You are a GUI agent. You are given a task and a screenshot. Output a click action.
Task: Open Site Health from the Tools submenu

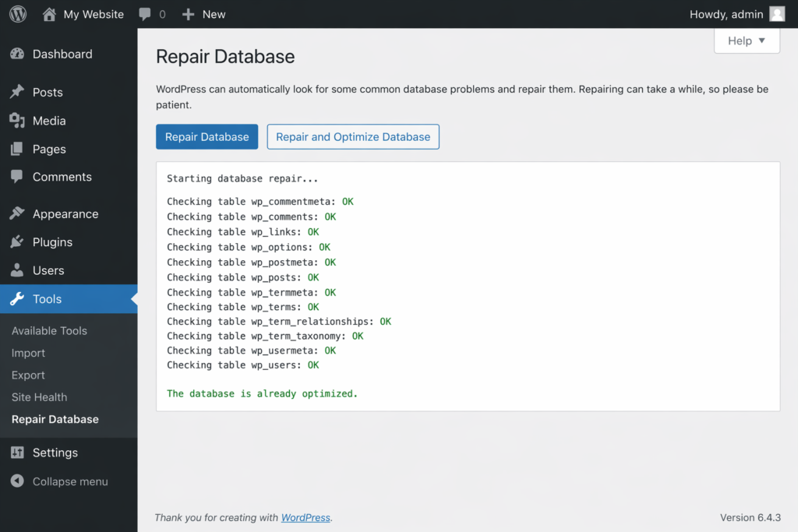39,397
